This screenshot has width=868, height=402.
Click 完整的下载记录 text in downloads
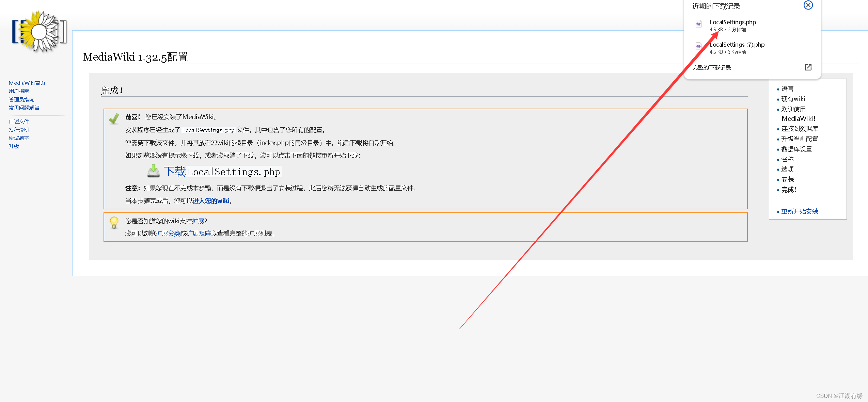tap(711, 68)
